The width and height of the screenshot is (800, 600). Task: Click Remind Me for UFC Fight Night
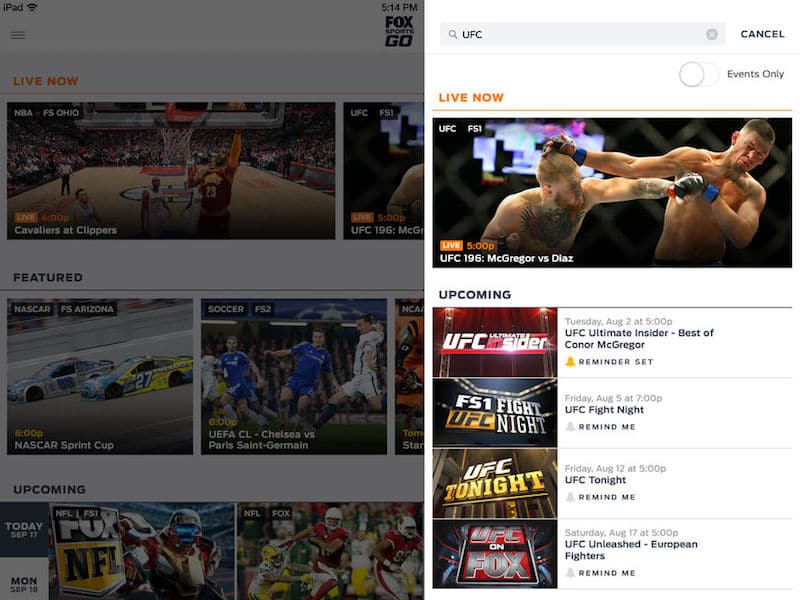606,427
